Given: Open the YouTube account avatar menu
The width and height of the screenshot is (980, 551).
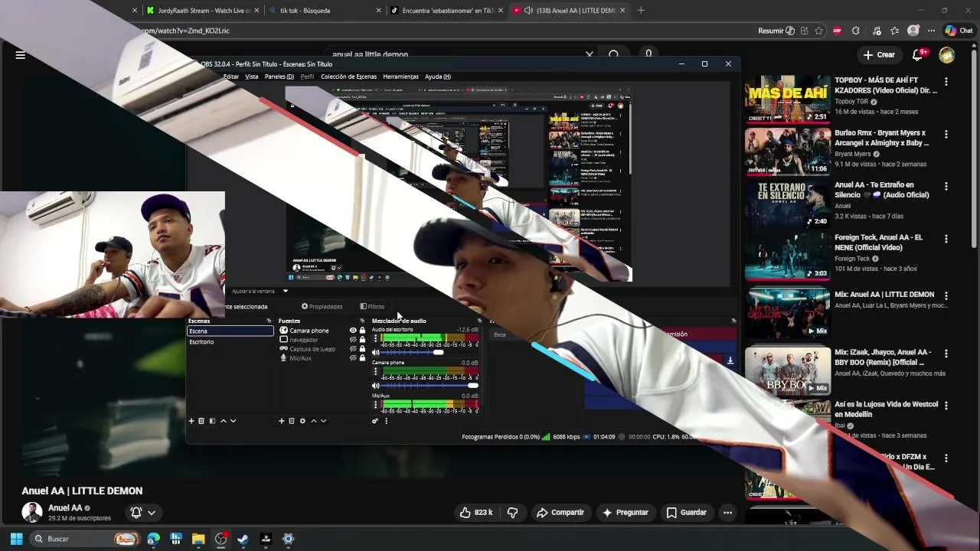Looking at the screenshot, I should [x=947, y=55].
